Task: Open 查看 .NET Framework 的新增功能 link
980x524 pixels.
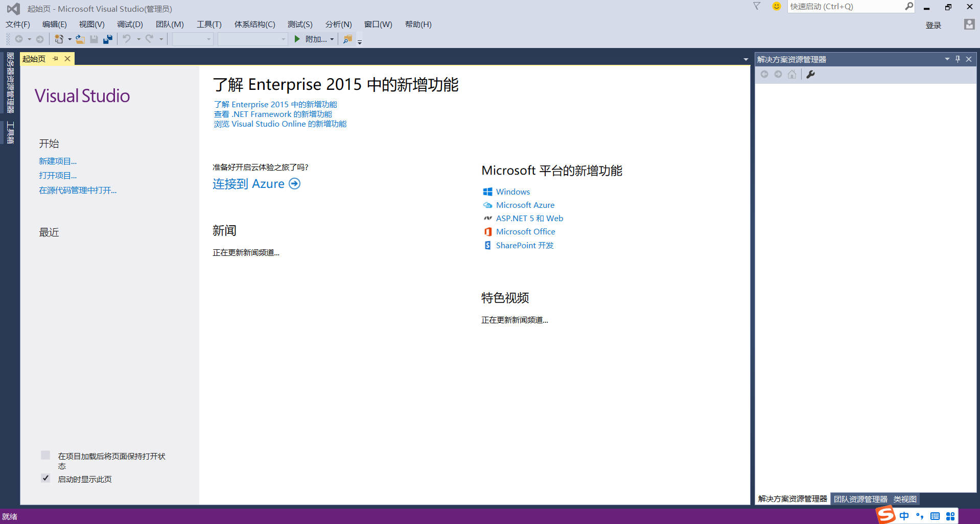Action: (273, 114)
